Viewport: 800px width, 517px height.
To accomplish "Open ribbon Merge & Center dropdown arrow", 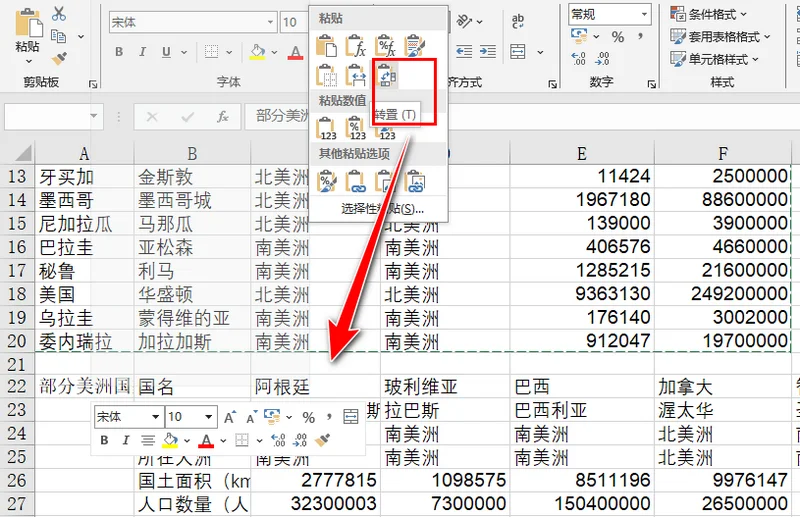I will [540, 52].
